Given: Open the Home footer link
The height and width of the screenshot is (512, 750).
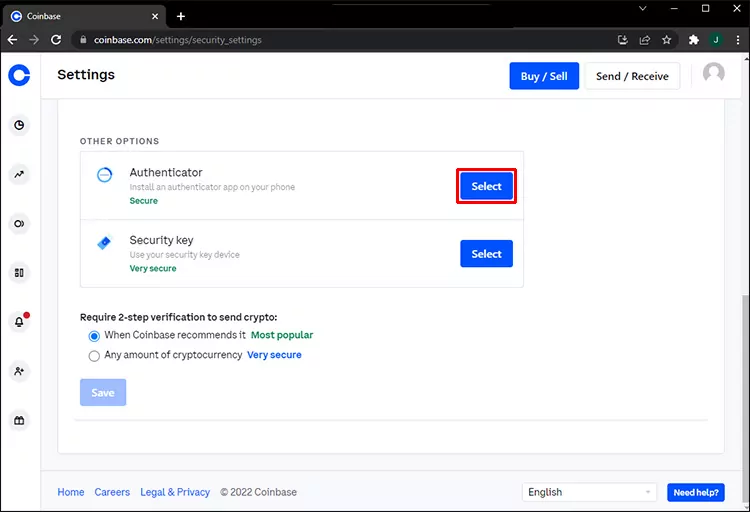Looking at the screenshot, I should (x=71, y=492).
